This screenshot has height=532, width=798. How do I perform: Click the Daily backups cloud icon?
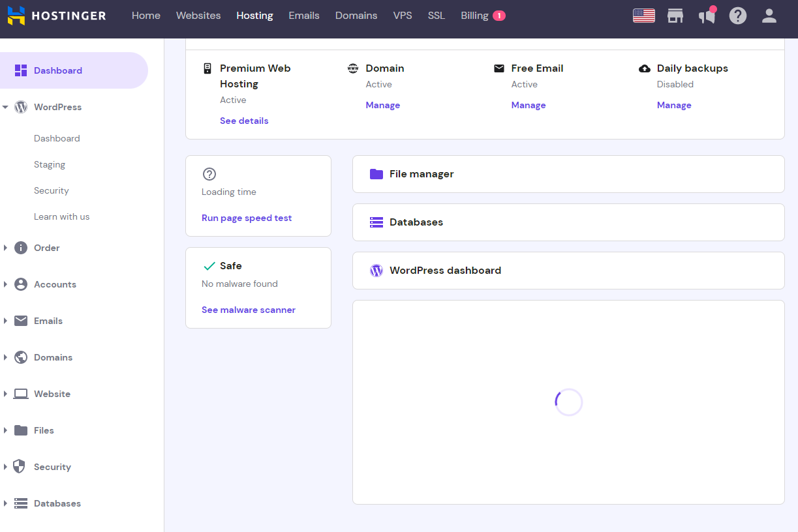click(x=645, y=68)
